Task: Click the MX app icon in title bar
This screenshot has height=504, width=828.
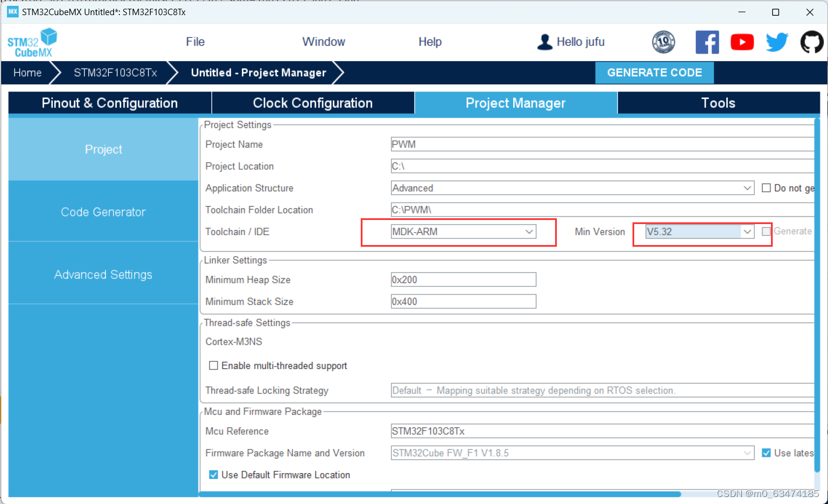Action: pos(12,12)
